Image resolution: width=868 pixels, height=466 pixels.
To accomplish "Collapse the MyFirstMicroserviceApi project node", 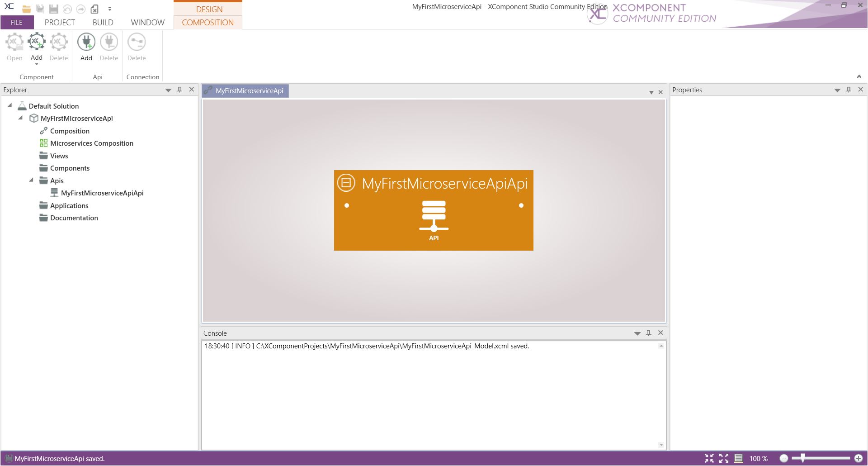I will [21, 118].
